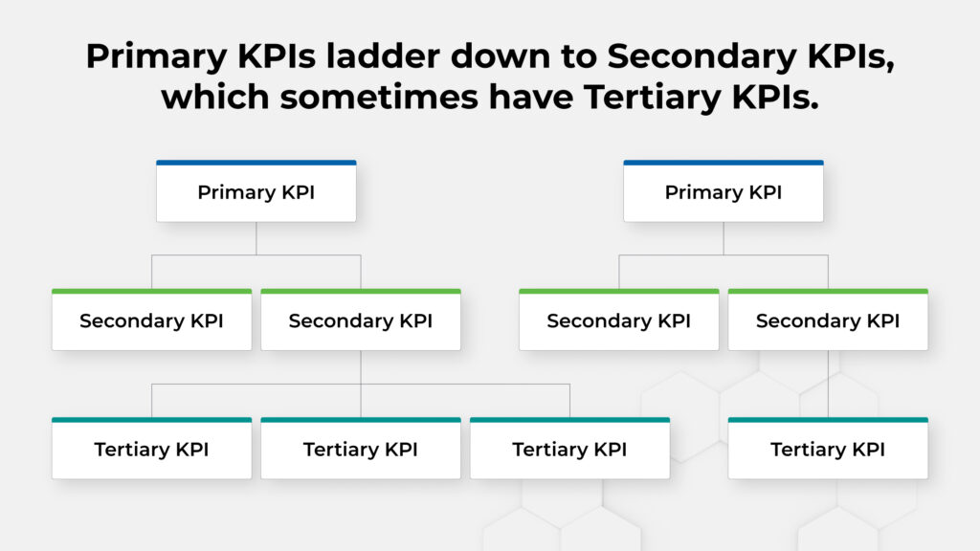
Task: Click the heading line 'which sometimes have Tertiary KPIs.'
Action: [x=490, y=98]
